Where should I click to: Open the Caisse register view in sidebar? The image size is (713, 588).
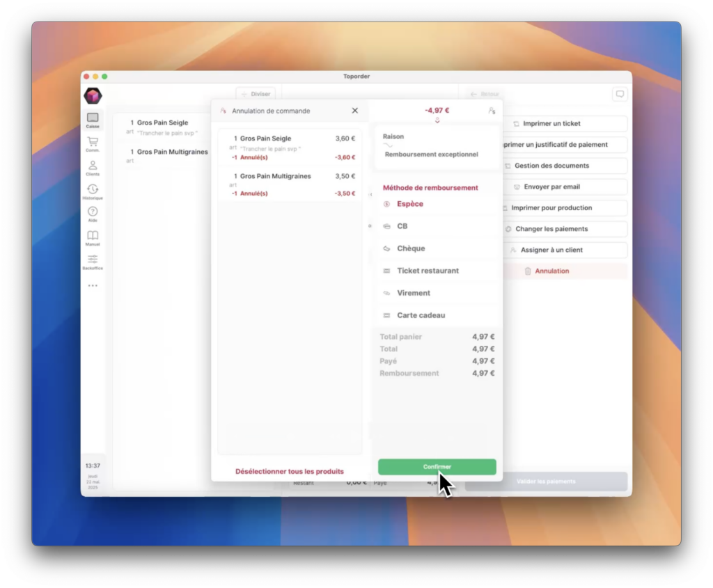[93, 120]
